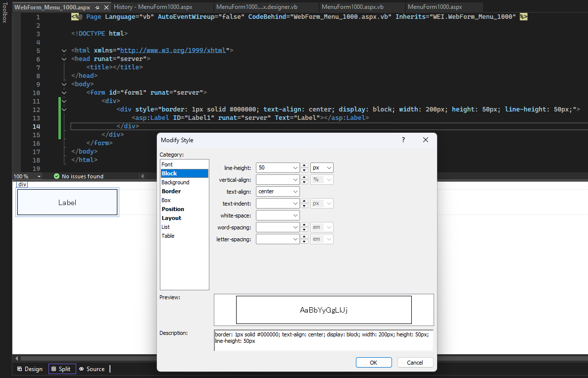
Task: Open the letter-spacing dropdown
Action: [x=295, y=239]
